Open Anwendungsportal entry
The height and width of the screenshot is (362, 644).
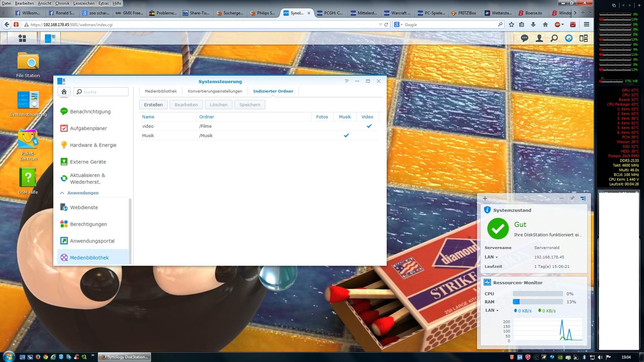pos(93,241)
